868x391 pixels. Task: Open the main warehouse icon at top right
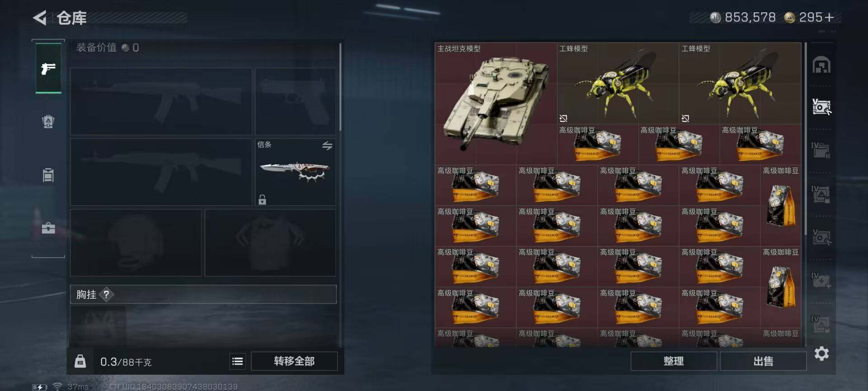(821, 65)
